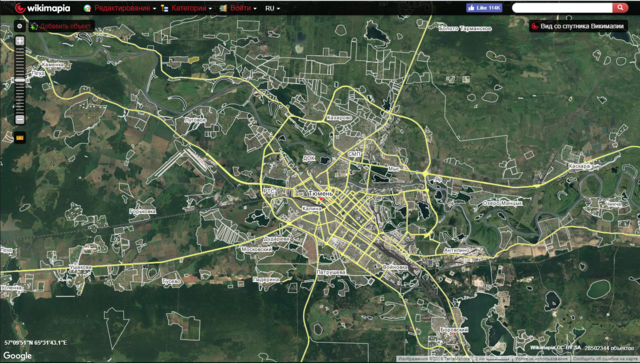The image size is (640, 363).
Task: Click the СМП district label
Action: (x=354, y=154)
